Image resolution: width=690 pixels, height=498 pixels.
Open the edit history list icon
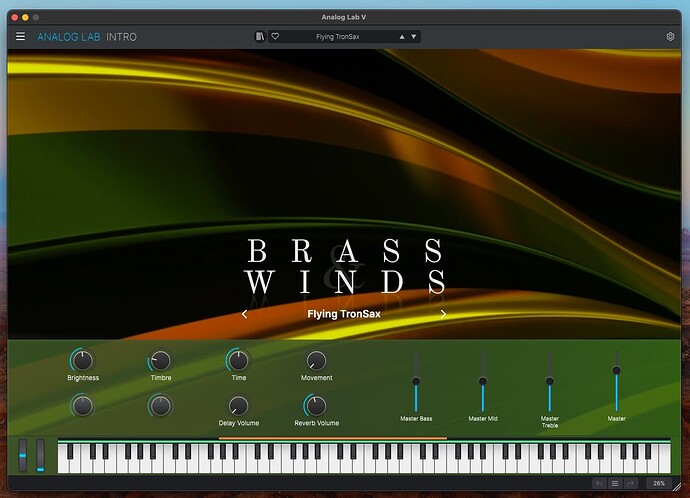[x=615, y=483]
